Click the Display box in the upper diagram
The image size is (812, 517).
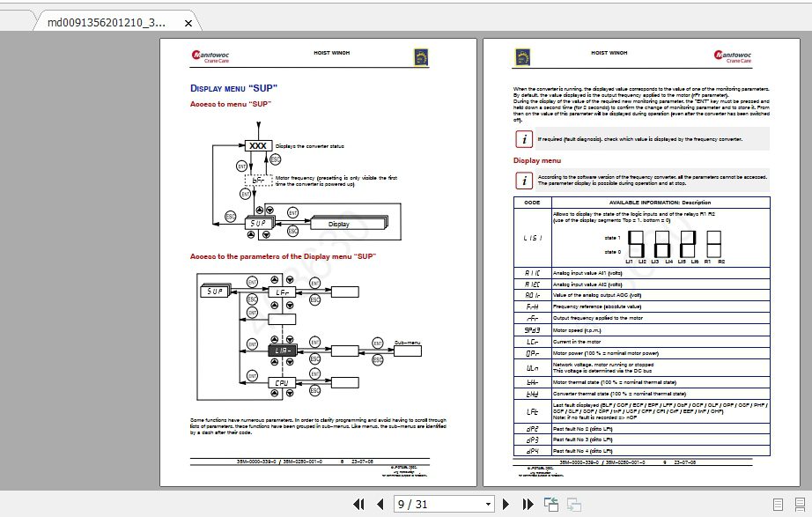(347, 224)
